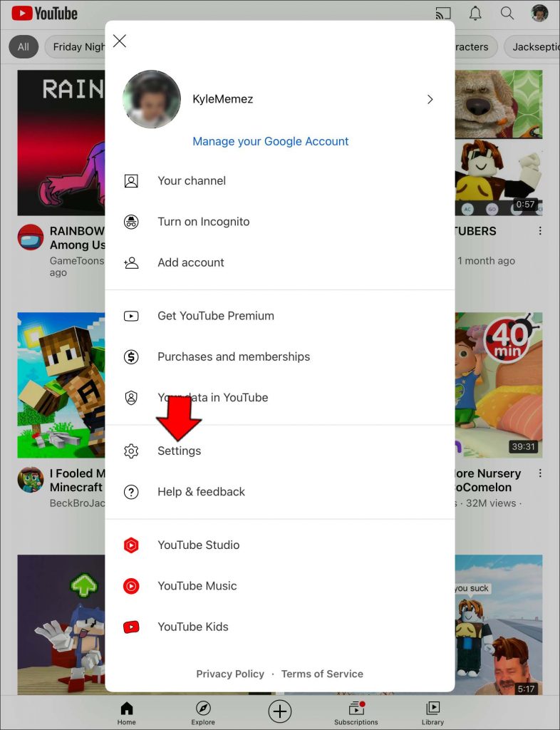This screenshot has height=730, width=560.
Task: Launch YouTube Kids
Action: [191, 627]
